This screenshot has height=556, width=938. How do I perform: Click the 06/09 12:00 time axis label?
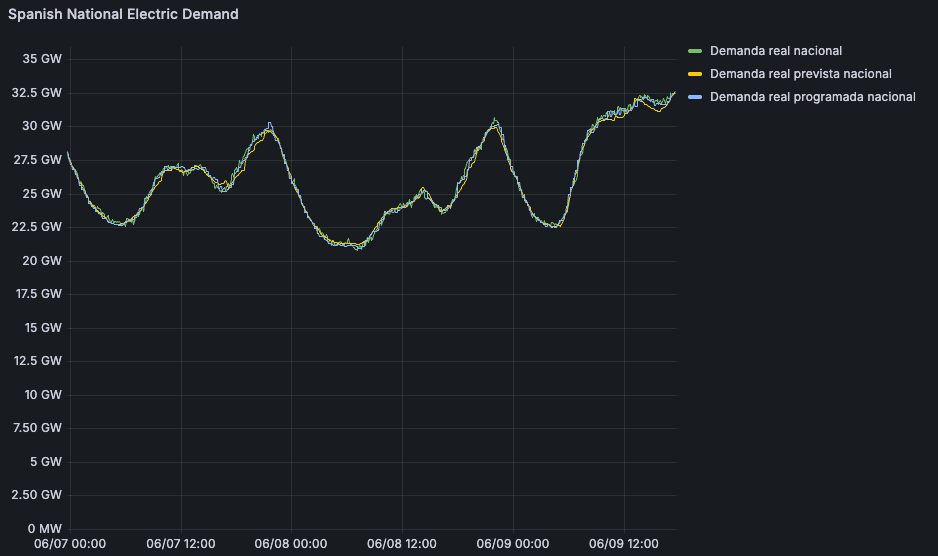click(x=624, y=544)
